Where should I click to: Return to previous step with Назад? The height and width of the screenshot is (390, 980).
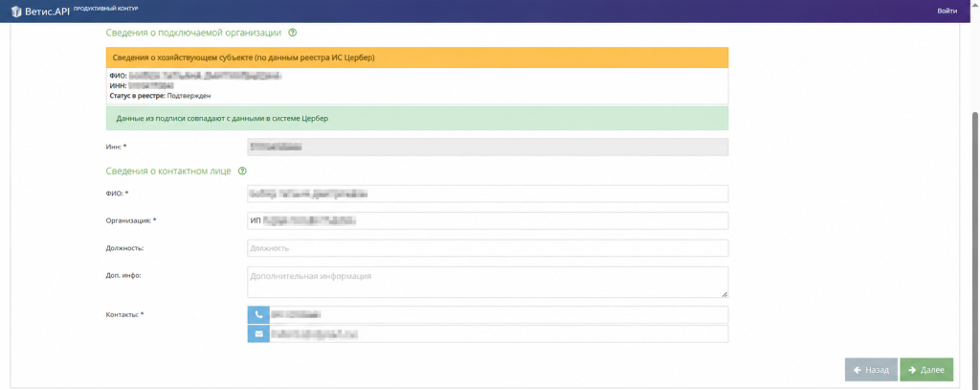pos(871,370)
